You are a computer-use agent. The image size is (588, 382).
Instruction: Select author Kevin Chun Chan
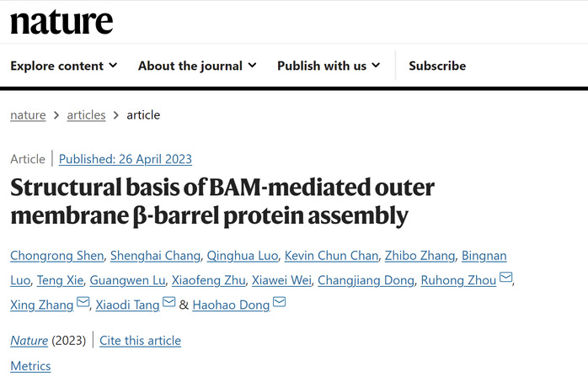pos(332,256)
